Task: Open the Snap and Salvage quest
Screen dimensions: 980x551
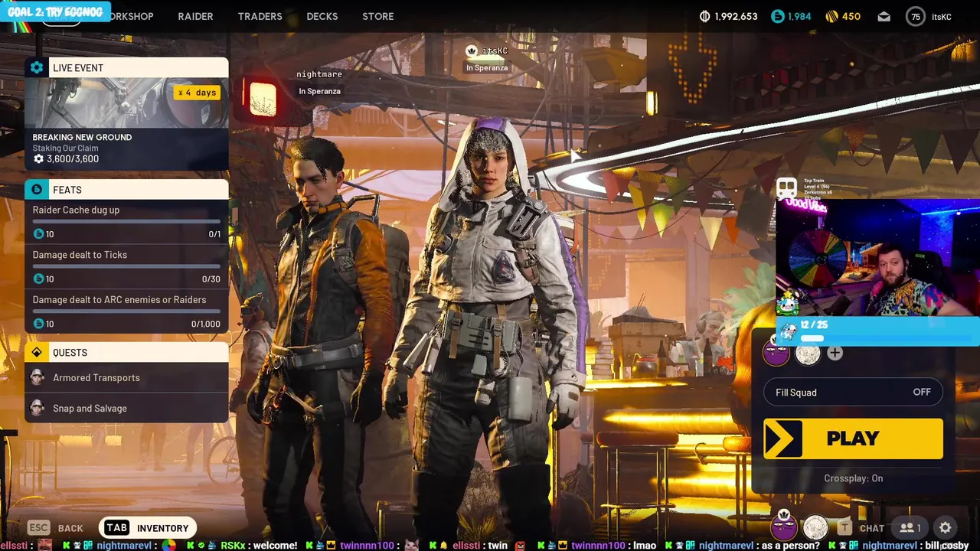Action: click(x=126, y=408)
